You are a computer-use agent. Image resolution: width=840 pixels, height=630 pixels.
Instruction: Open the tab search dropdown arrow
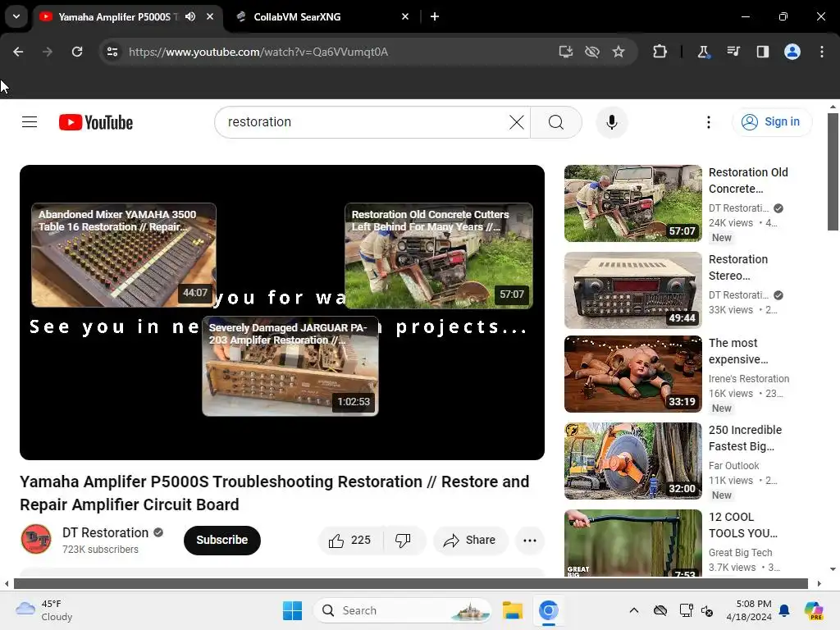pos(16,16)
